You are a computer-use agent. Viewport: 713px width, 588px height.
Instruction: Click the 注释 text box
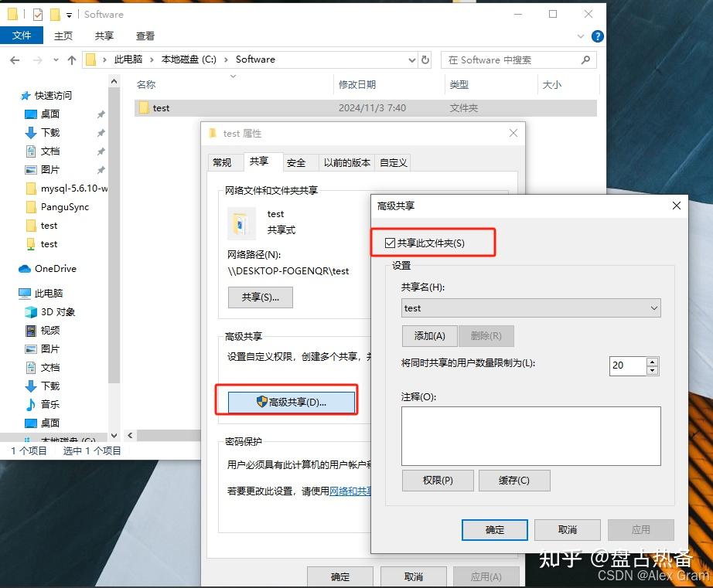click(530, 436)
